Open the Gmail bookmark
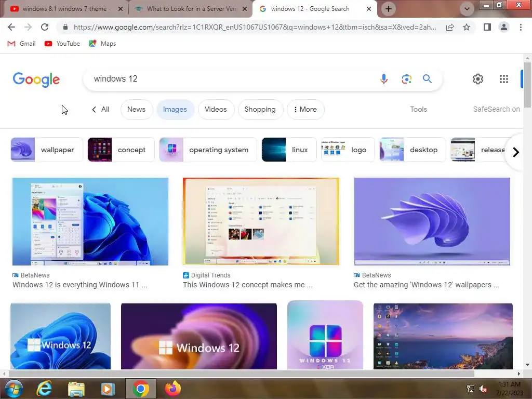Screen dimensions: 532x399 click(21, 44)
